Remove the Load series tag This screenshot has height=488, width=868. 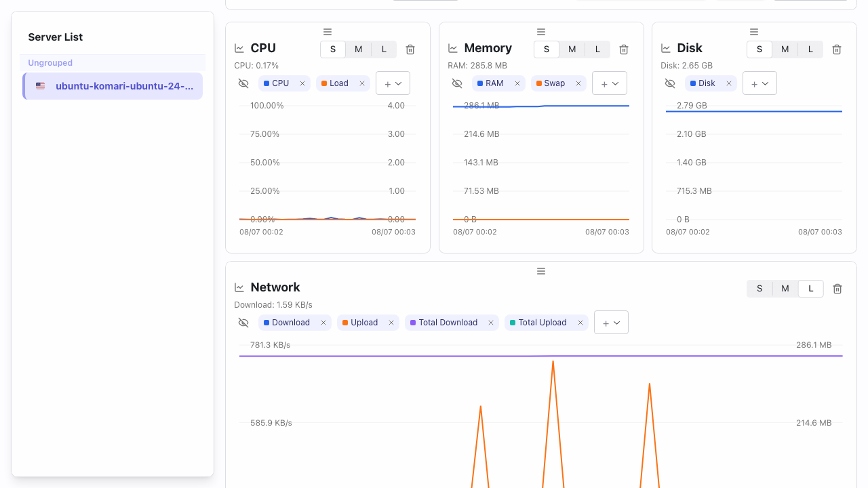click(362, 83)
